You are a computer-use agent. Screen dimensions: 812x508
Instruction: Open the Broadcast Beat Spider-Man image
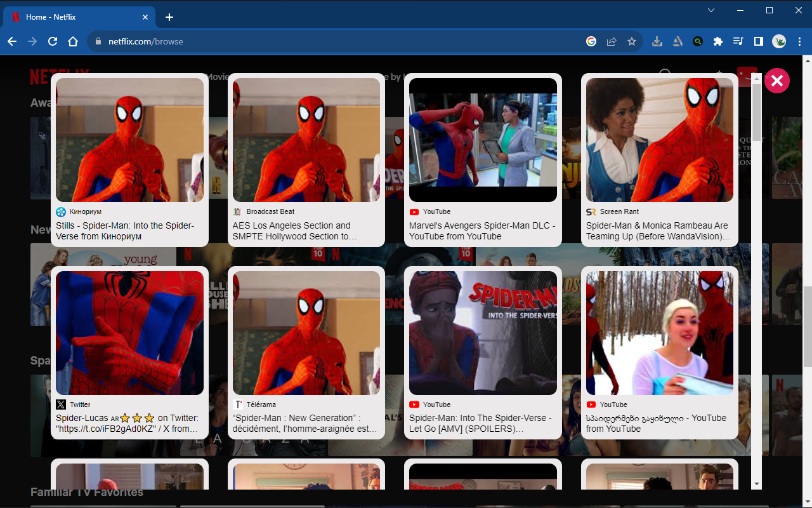click(306, 140)
